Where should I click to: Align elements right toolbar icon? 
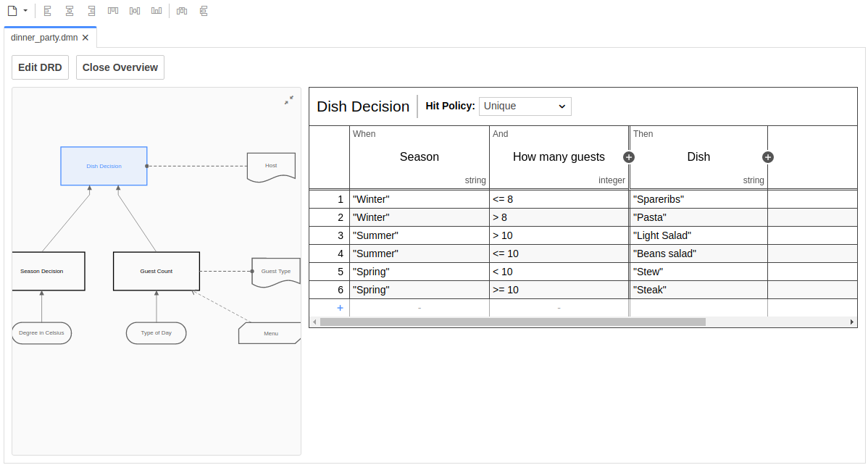pyautogui.click(x=91, y=11)
